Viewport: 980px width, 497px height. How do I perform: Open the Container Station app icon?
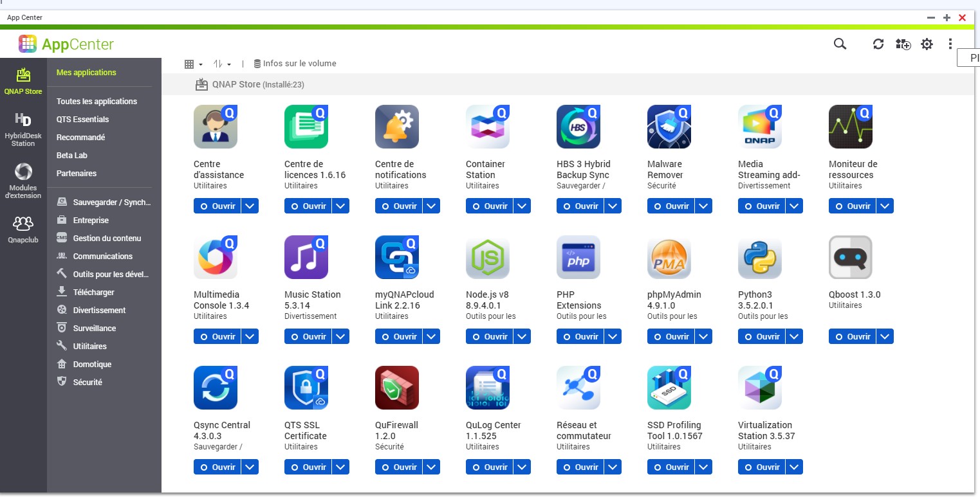pos(488,127)
